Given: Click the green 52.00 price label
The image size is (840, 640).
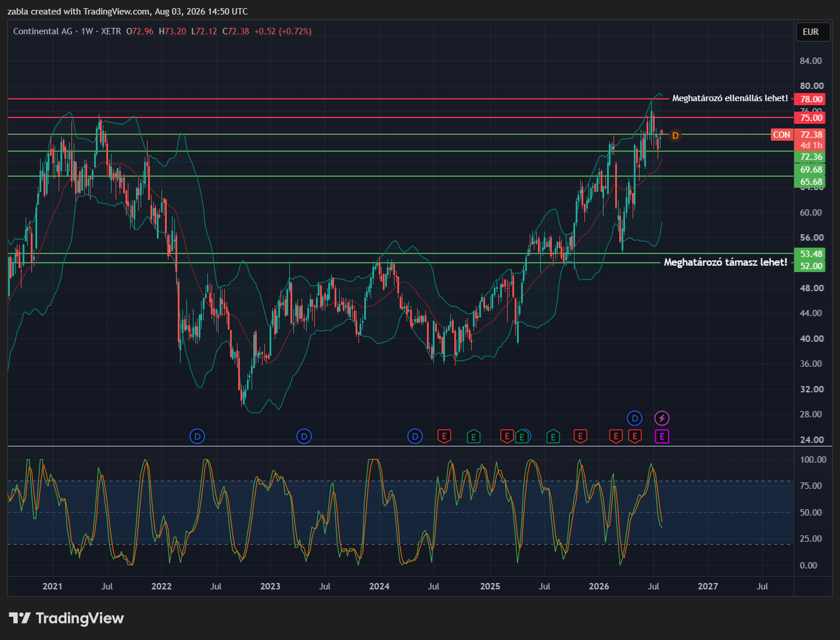Looking at the screenshot, I should pyautogui.click(x=810, y=266).
